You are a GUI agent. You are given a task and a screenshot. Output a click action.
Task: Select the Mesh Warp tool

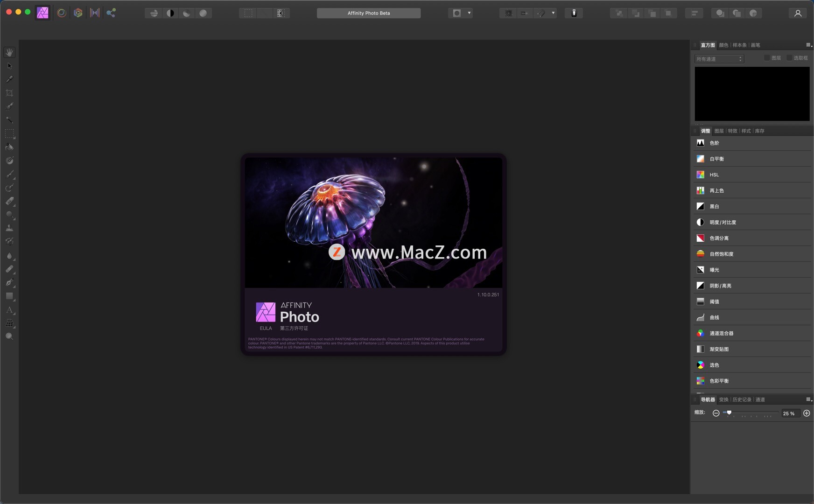pyautogui.click(x=9, y=323)
